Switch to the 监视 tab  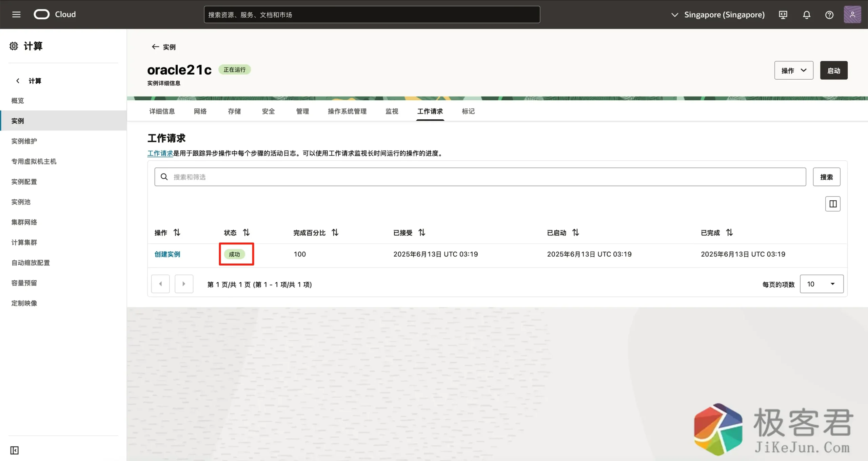click(x=392, y=111)
